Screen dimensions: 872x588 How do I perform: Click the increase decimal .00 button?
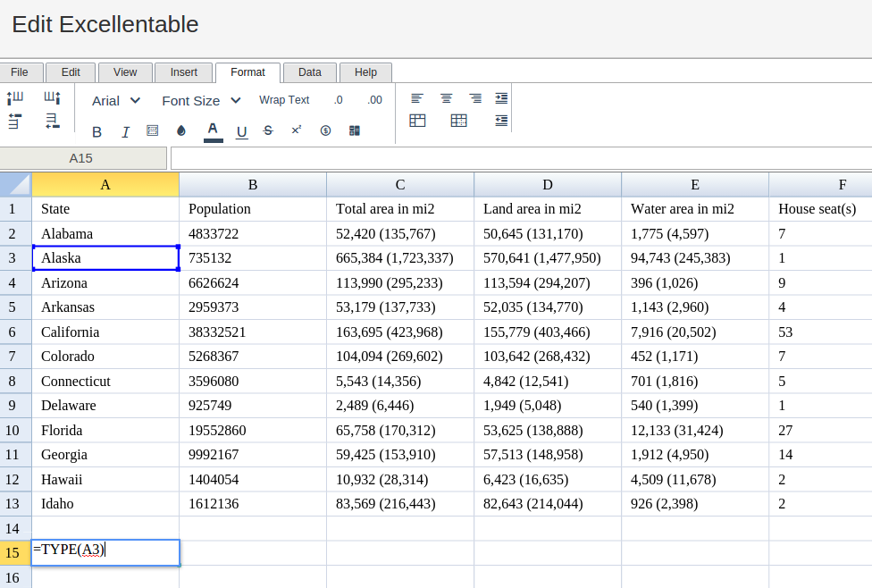(x=374, y=100)
